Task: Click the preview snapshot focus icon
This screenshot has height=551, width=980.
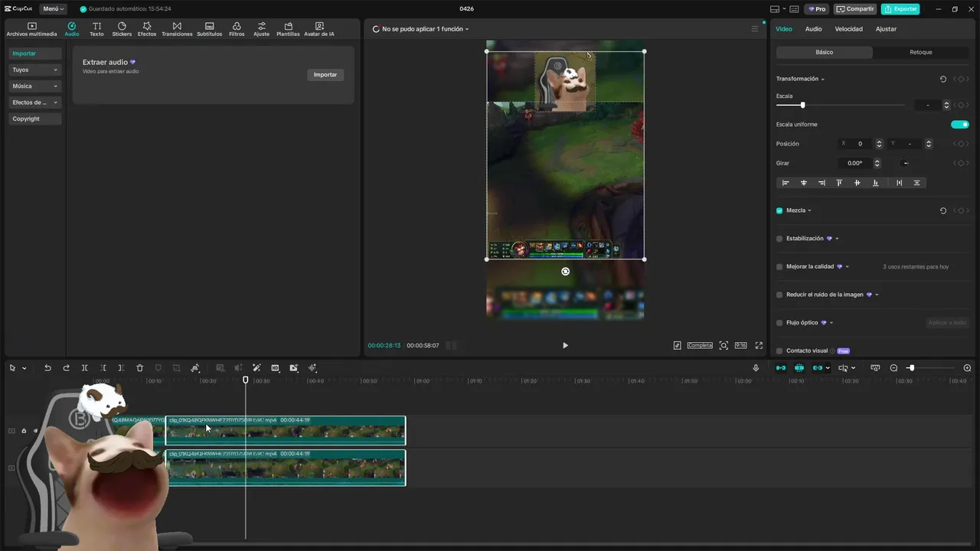Action: point(724,345)
